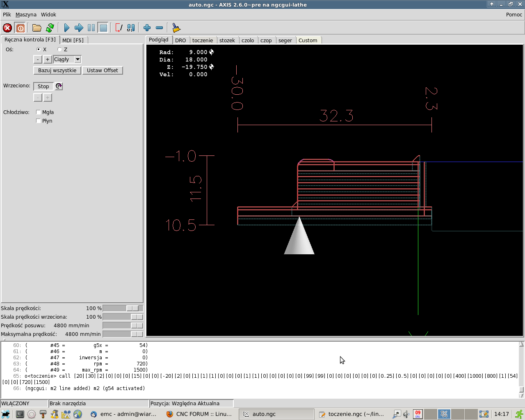Viewport: 525px width, 420px height.
Task: Show the Podgląd preview tab
Action: pos(159,40)
